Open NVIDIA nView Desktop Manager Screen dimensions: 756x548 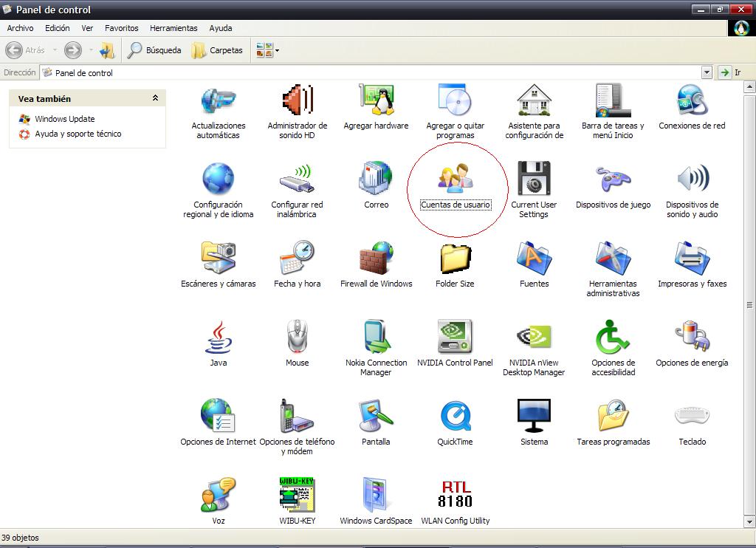(x=535, y=336)
